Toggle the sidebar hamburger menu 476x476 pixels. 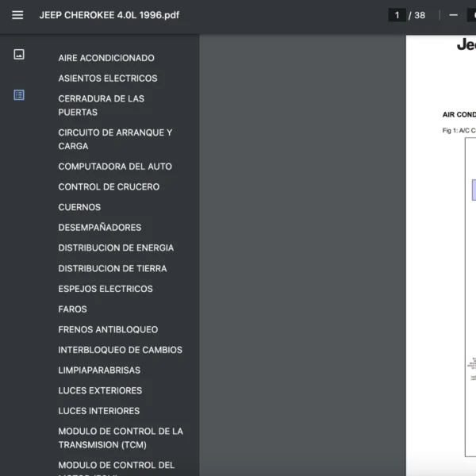tap(17, 15)
